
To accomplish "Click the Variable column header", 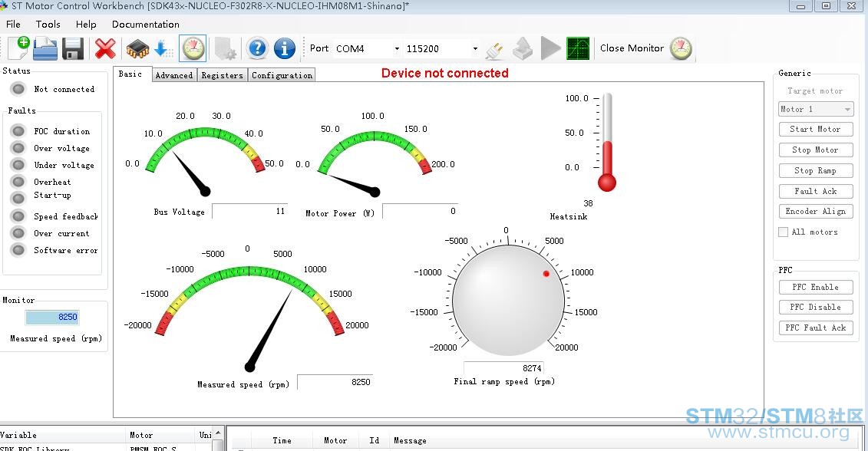I will pos(18,435).
